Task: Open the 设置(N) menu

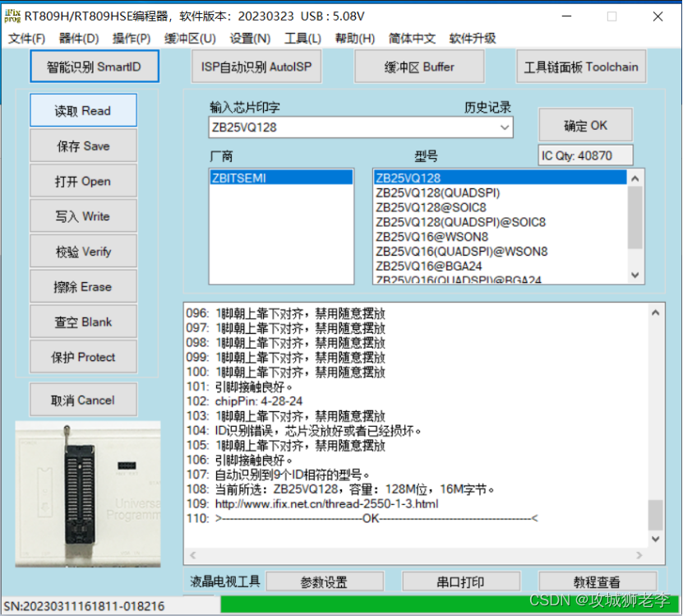Action: [x=250, y=39]
